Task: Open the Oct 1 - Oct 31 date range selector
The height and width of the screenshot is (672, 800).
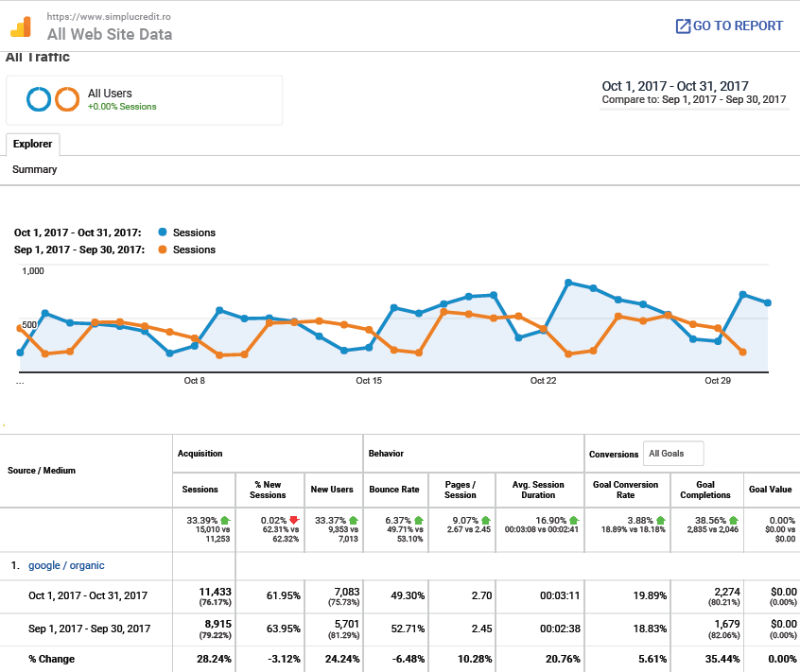Action: (673, 85)
